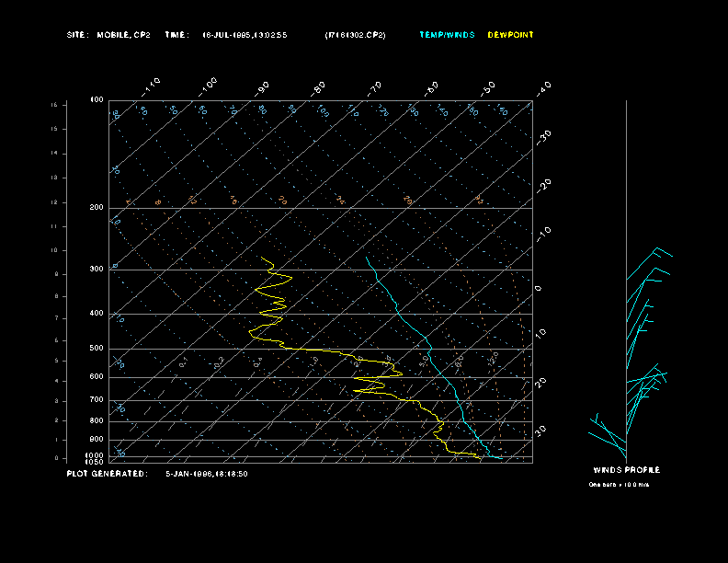Click the 11 km height axis label

click(x=54, y=226)
